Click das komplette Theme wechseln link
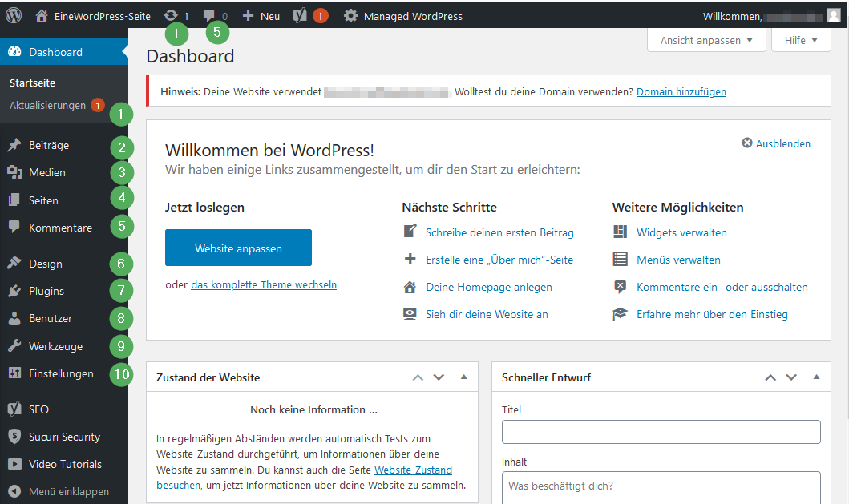849x504 pixels. (x=264, y=284)
